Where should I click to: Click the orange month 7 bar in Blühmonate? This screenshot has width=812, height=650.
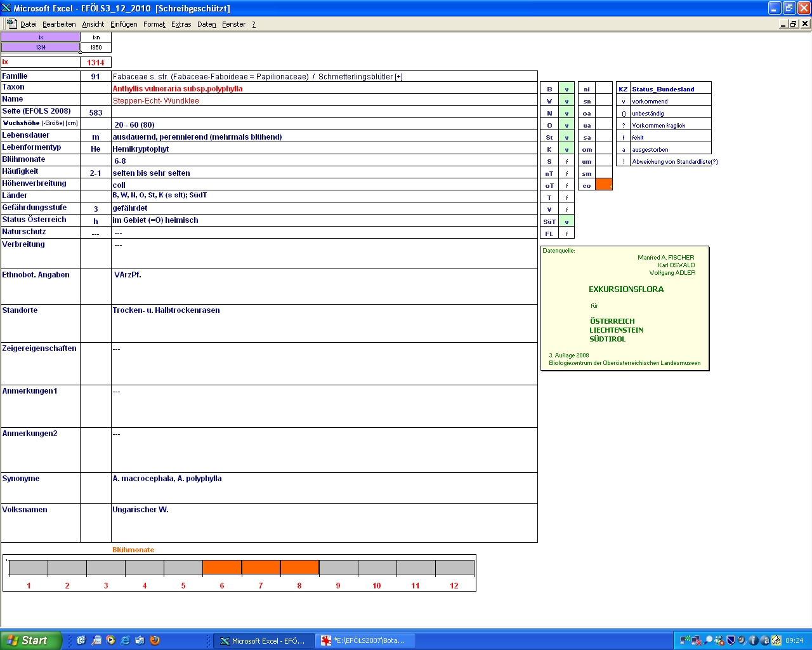click(x=261, y=567)
